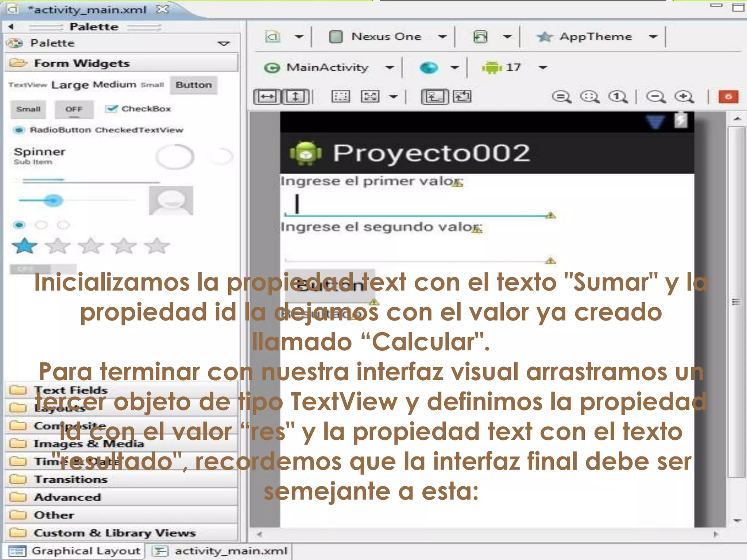Open the Other palette folder
Image resolution: width=747 pixels, height=560 pixels.
point(121,515)
